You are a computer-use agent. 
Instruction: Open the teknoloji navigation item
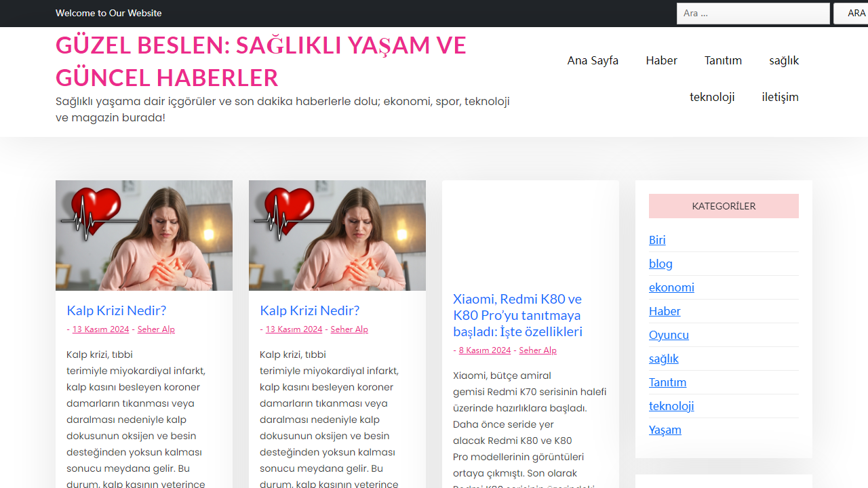point(712,97)
